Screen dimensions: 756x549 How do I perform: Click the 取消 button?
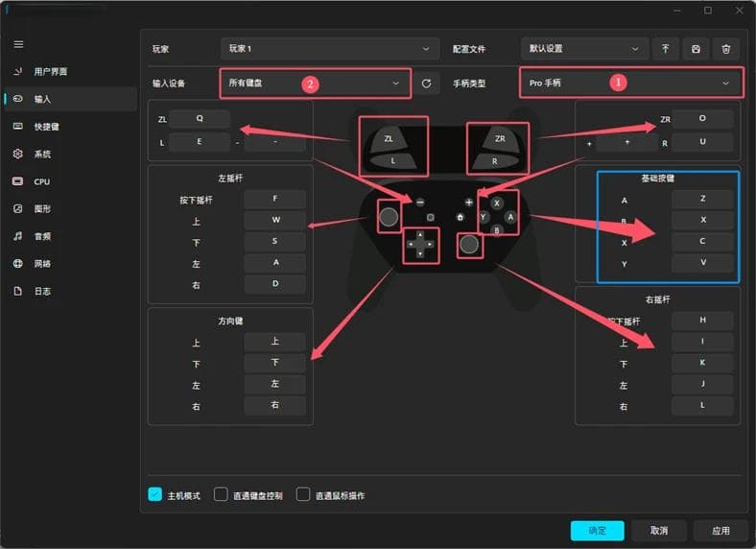[x=659, y=531]
